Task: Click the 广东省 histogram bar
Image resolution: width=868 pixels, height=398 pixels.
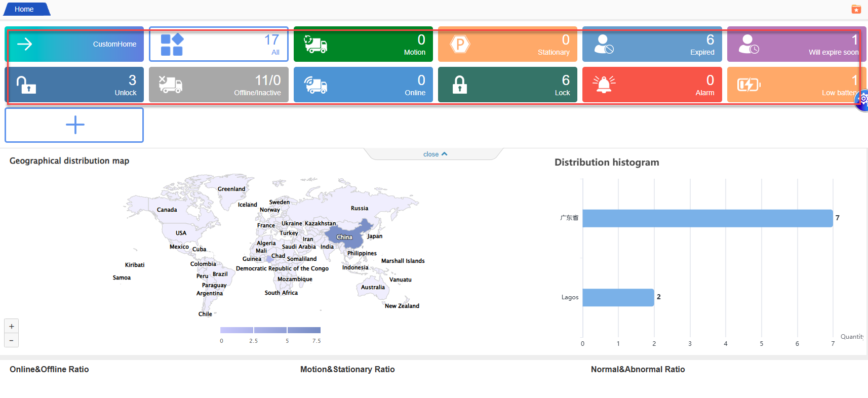Action: 707,218
